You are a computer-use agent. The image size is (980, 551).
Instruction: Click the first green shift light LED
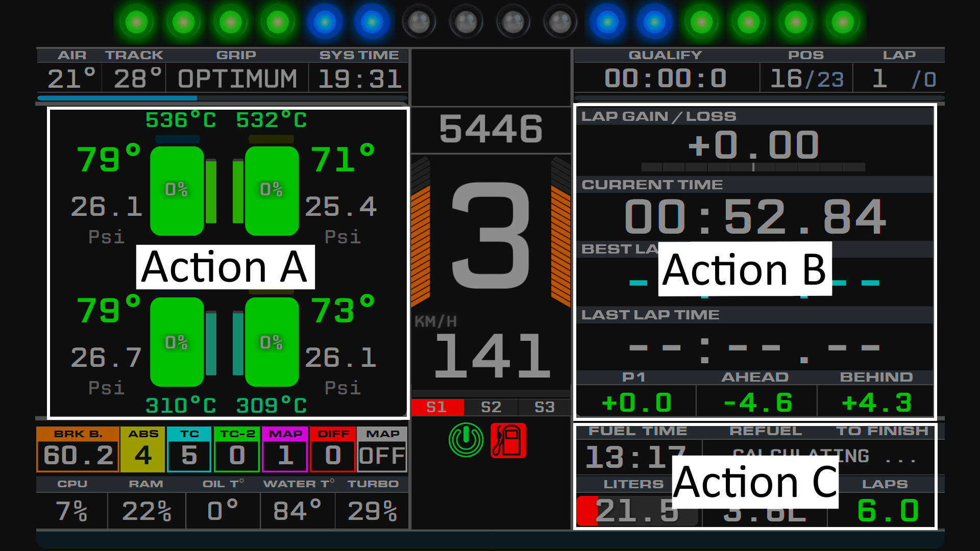[136, 22]
